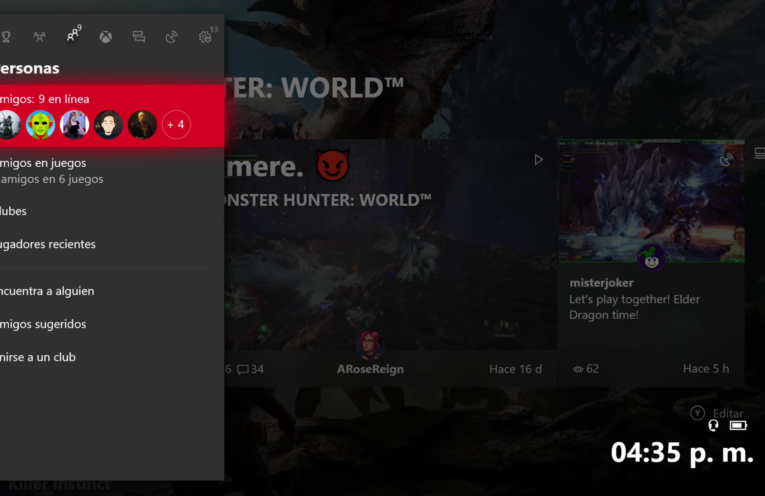Expand the +4 more friends bubble

pyautogui.click(x=176, y=125)
